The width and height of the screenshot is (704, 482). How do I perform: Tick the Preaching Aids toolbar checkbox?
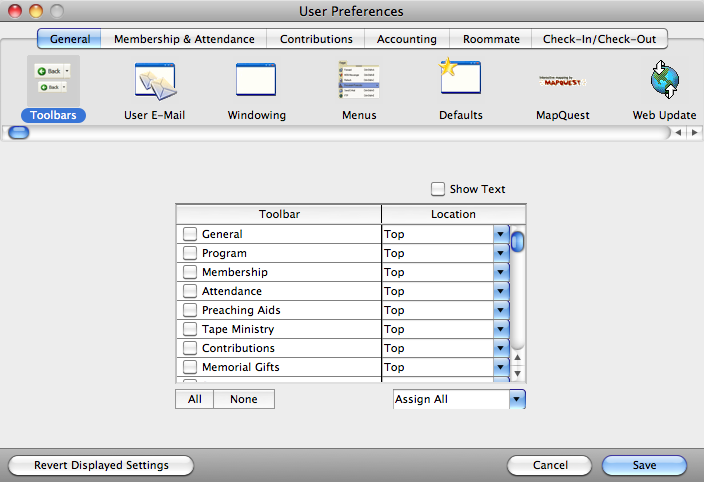point(190,310)
